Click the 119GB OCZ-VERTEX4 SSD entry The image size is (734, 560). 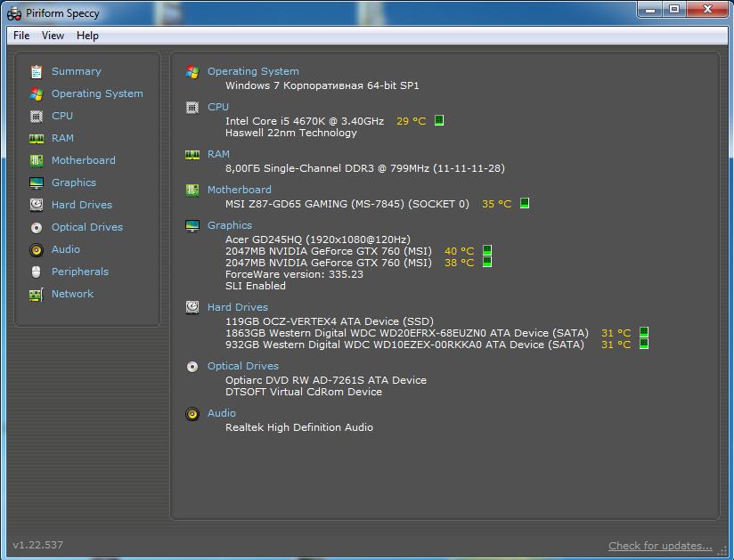(330, 321)
